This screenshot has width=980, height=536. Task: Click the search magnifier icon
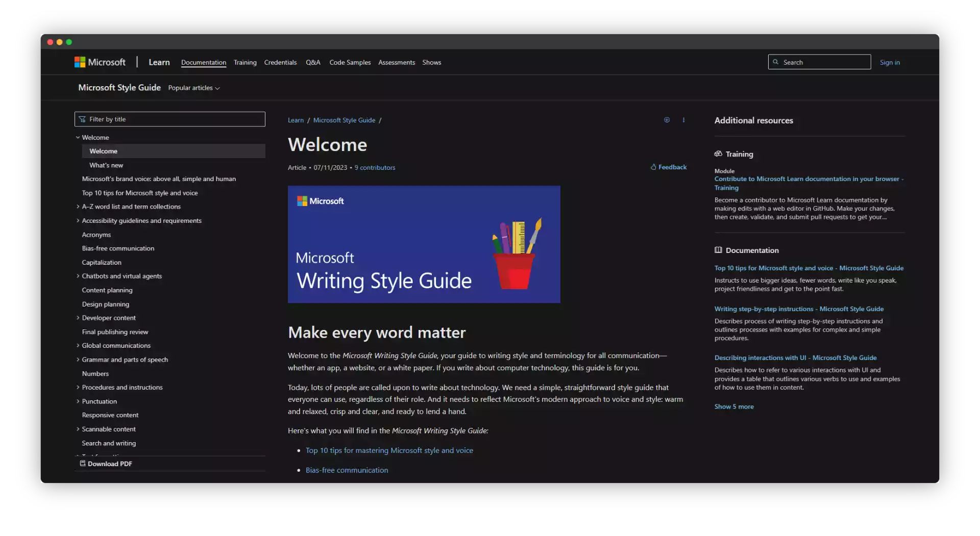(776, 62)
